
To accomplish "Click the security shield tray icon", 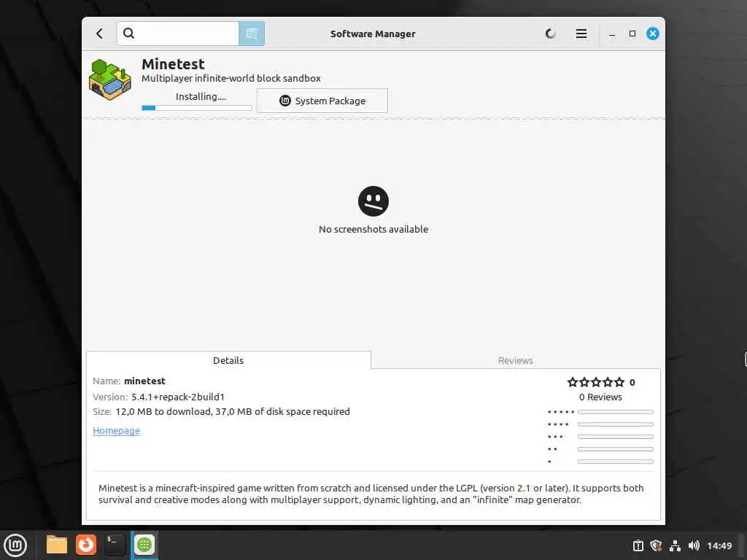I will pos(656,545).
